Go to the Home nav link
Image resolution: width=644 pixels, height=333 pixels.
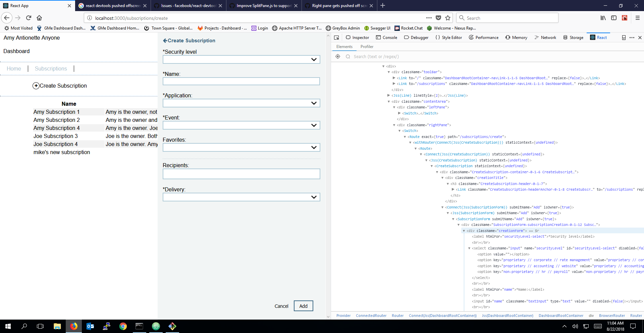pos(14,68)
